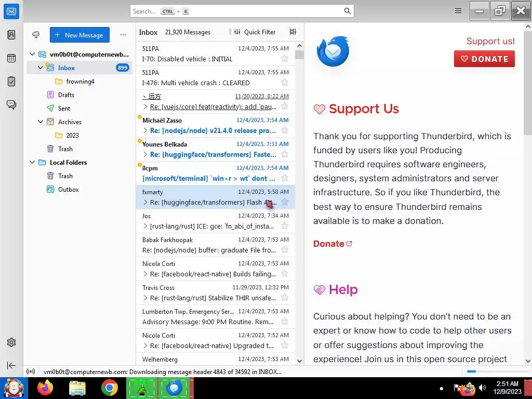Screen dimensions: 532x399
Task: Click the search magnifier icon
Action: [347, 11]
